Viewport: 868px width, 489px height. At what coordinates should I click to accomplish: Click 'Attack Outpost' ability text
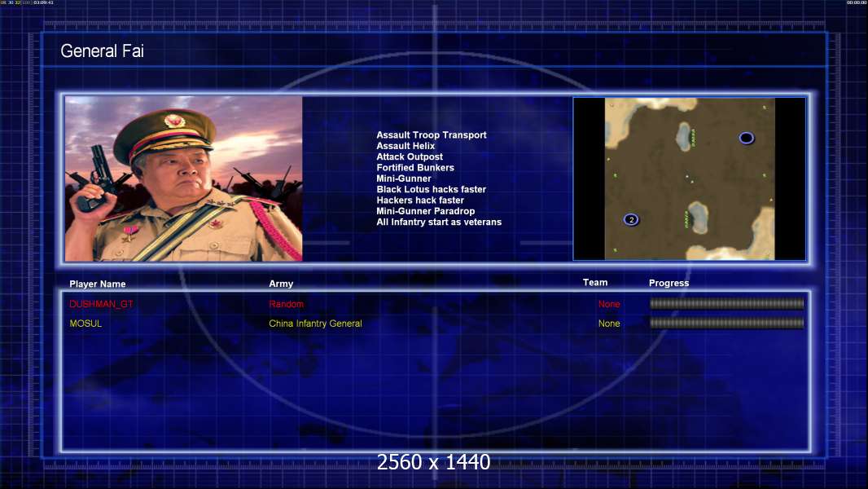point(410,156)
